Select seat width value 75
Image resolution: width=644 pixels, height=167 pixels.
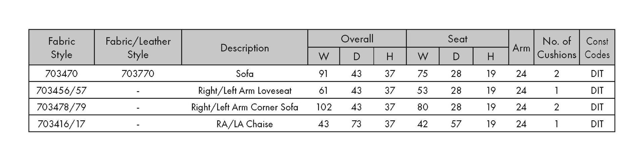[x=423, y=74]
